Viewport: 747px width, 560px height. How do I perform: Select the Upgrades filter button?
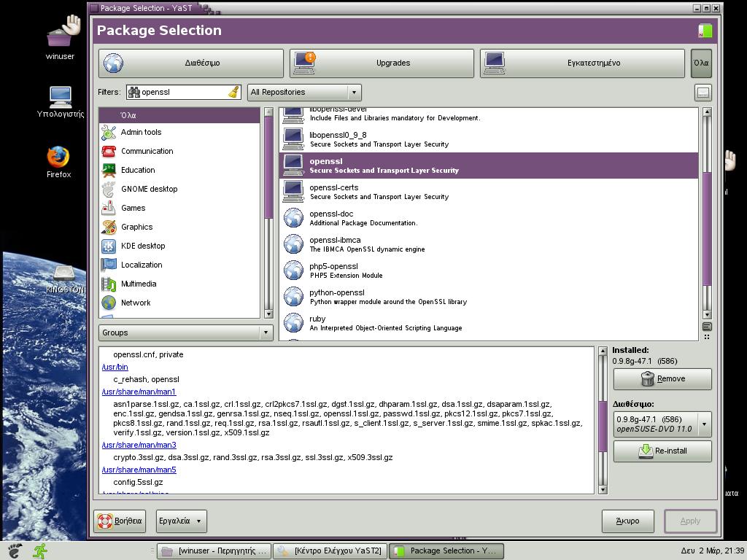coord(382,63)
